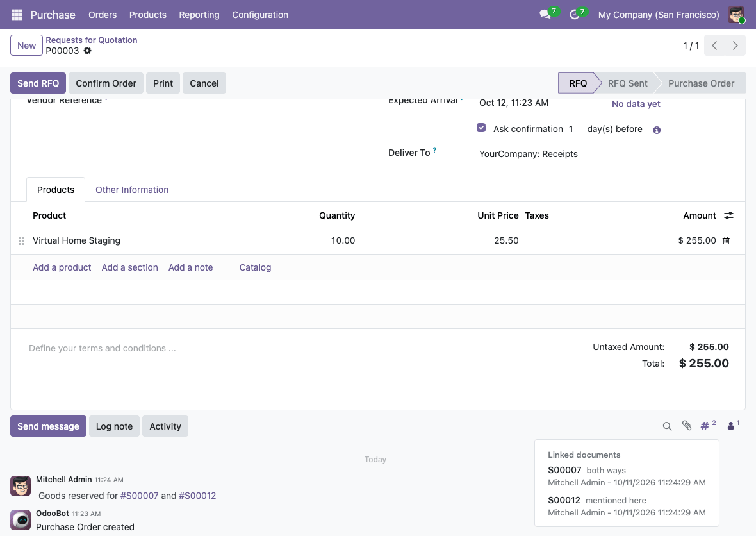The width and height of the screenshot is (756, 536).
Task: Grab the Virtual Home Staging row handle
Action: coord(21,240)
